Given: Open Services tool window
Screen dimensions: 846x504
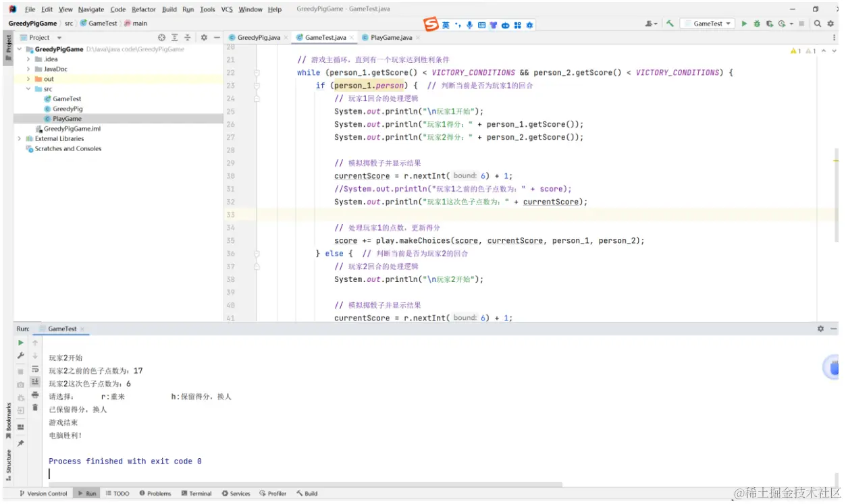Looking at the screenshot, I should 236,493.
